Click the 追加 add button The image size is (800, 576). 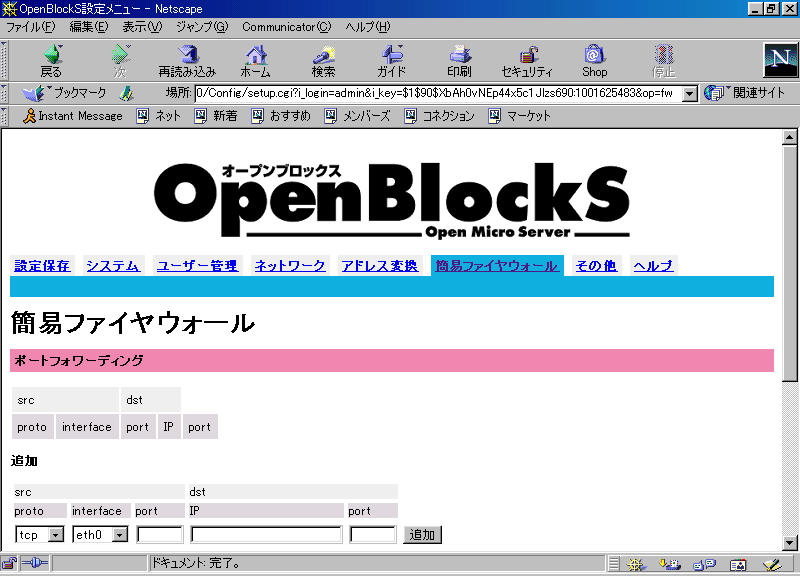click(x=422, y=535)
